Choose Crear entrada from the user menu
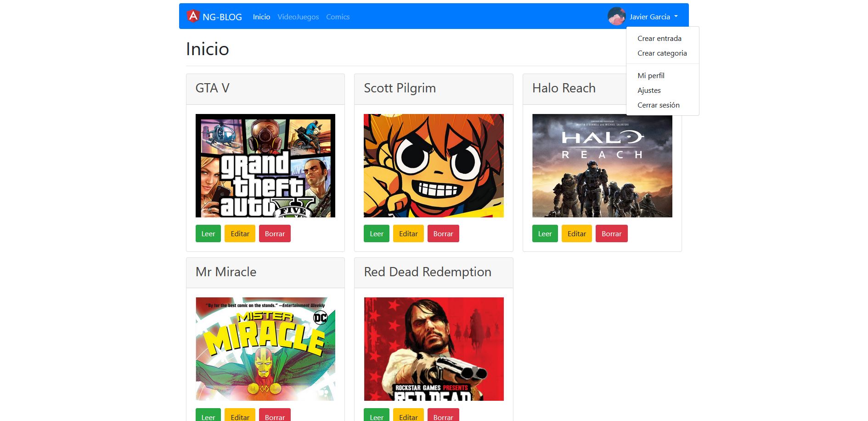The image size is (868, 421). (662, 39)
